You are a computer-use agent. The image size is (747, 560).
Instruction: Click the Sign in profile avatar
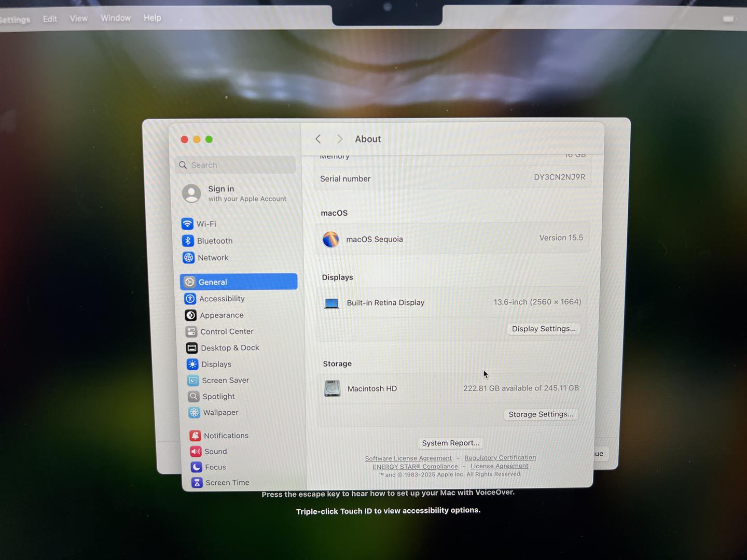pos(191,193)
